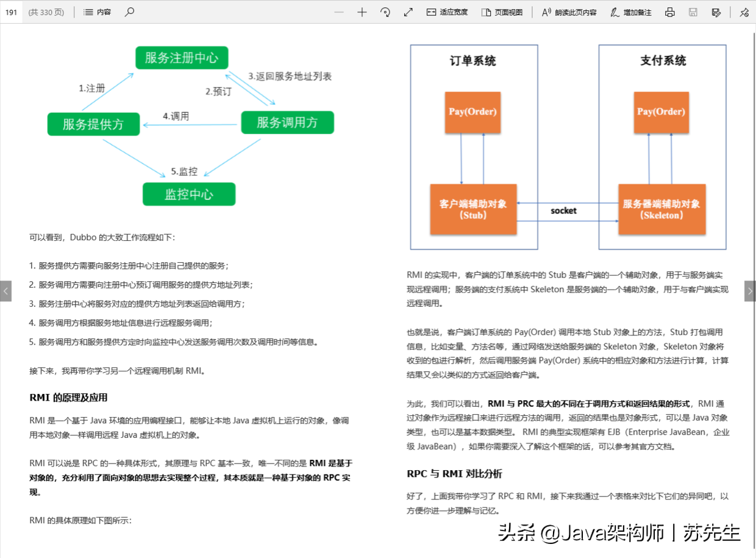Click the heading RPC 与 RMI 对比分析
The height and width of the screenshot is (558, 756).
coord(454,474)
